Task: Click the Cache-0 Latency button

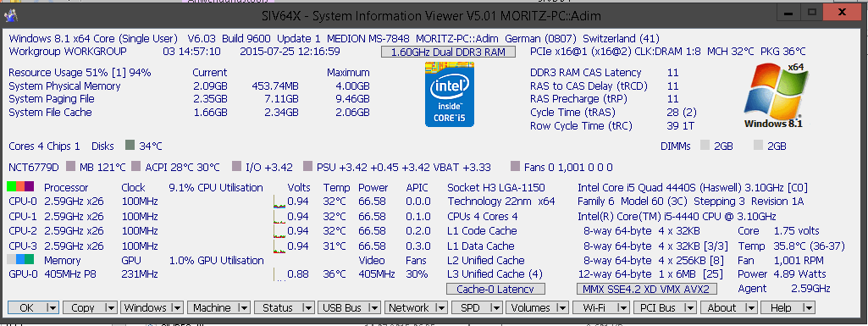Action: (x=495, y=289)
